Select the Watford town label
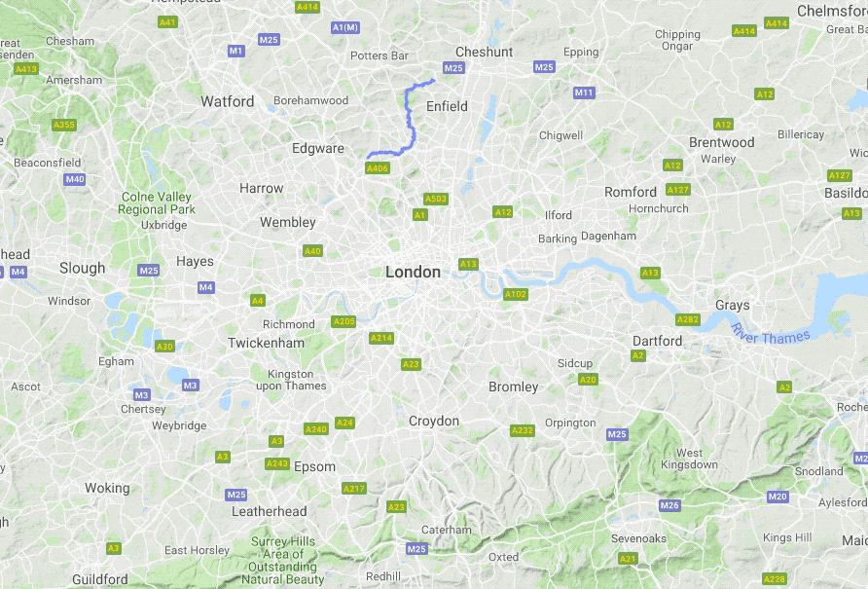This screenshot has height=589, width=868. click(228, 101)
